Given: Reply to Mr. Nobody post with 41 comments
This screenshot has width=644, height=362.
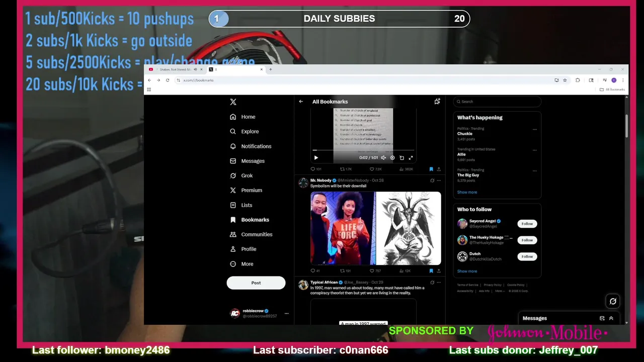Looking at the screenshot, I should pos(315,271).
